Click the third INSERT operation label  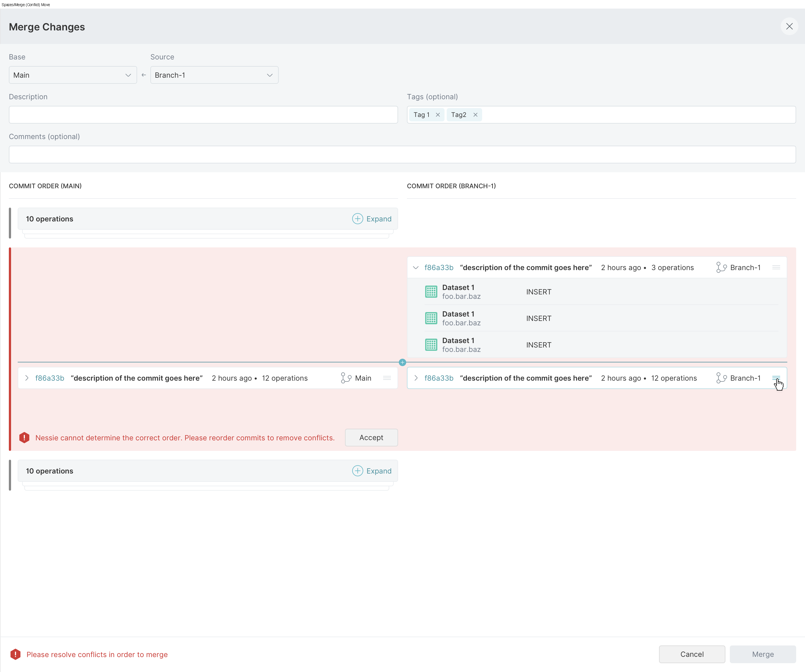pyautogui.click(x=539, y=345)
